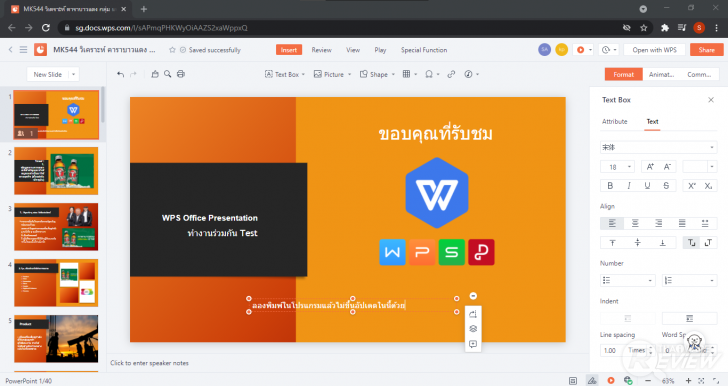Toggle bold formatting
The width and height of the screenshot is (728, 386).
pyautogui.click(x=610, y=186)
